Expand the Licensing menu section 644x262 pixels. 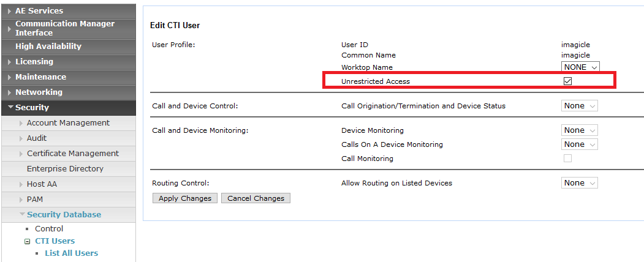click(x=34, y=62)
